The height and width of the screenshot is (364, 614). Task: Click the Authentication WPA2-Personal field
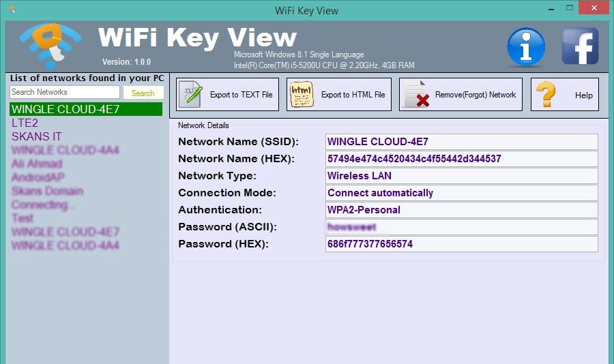(461, 210)
